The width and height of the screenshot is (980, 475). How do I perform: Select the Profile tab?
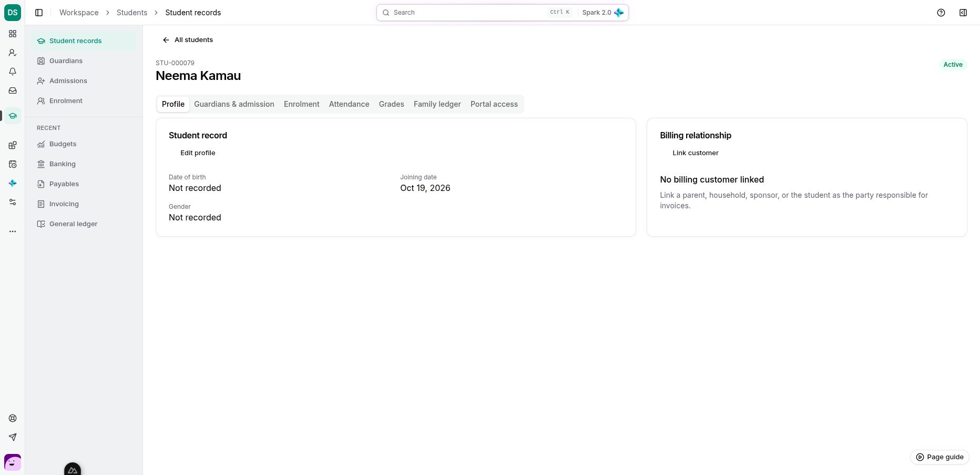tap(173, 104)
